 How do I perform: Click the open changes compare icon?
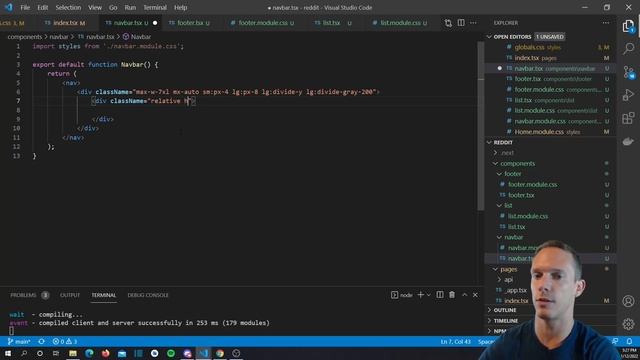(x=448, y=23)
